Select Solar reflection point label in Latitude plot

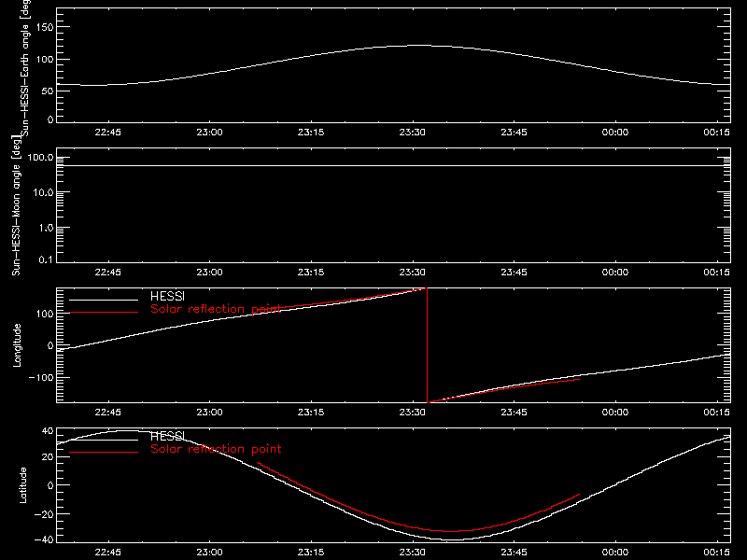pos(216,449)
